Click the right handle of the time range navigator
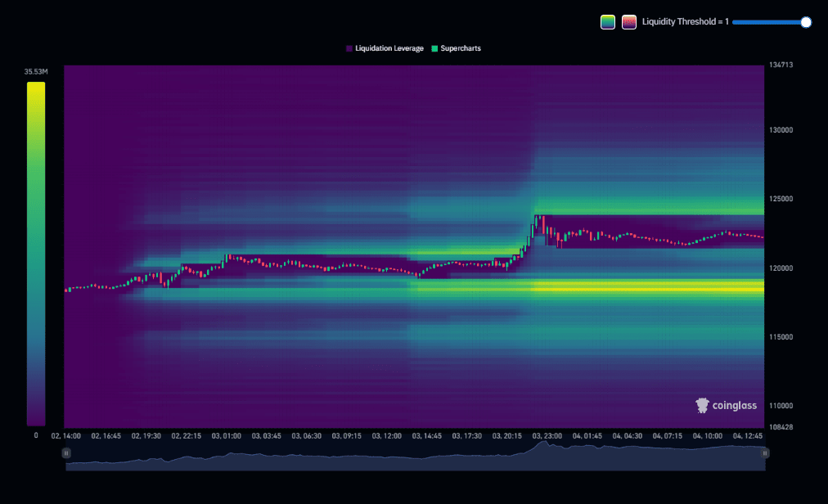Image resolution: width=828 pixels, height=504 pixels. (x=765, y=452)
